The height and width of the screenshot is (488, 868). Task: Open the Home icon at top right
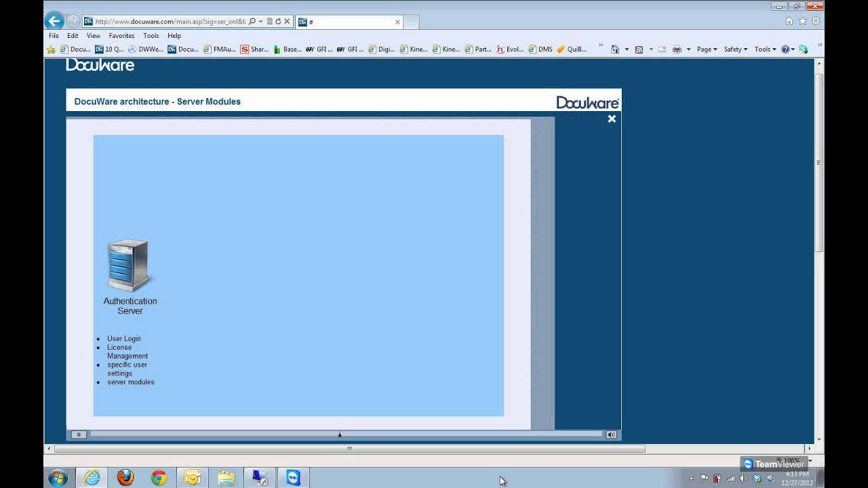tap(789, 21)
